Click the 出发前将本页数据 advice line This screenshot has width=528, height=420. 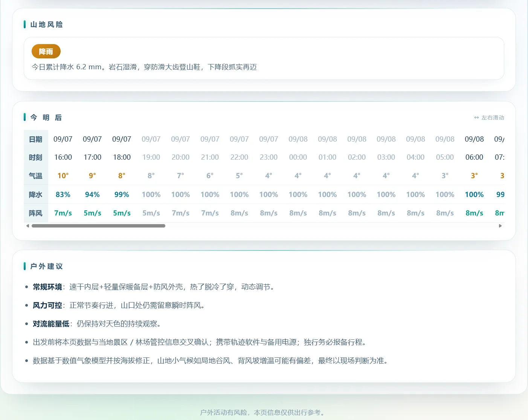point(200,342)
